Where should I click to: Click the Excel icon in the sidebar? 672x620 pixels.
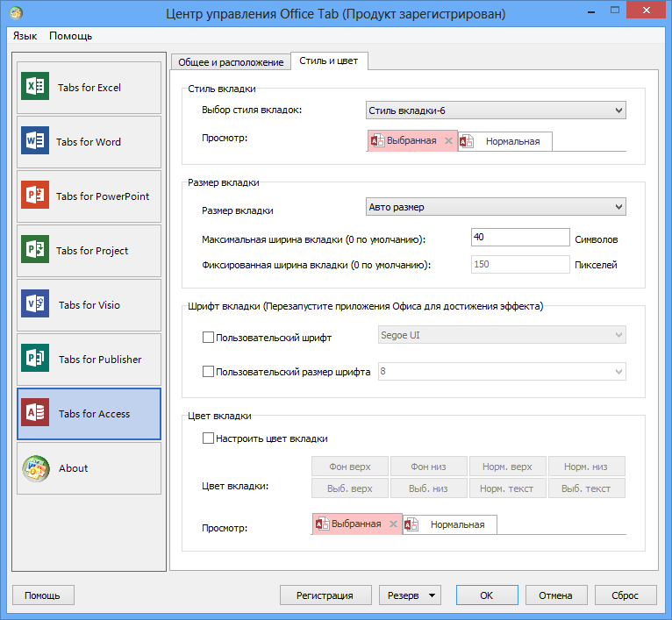(x=35, y=86)
